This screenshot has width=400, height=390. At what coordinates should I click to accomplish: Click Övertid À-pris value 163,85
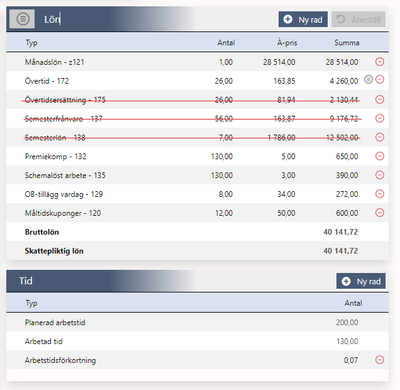(x=284, y=81)
